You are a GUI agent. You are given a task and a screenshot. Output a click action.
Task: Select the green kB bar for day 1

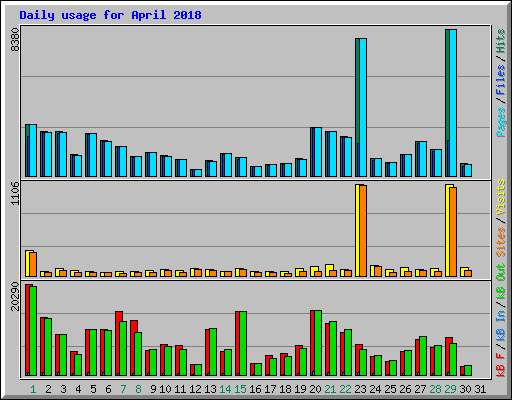click(33, 331)
